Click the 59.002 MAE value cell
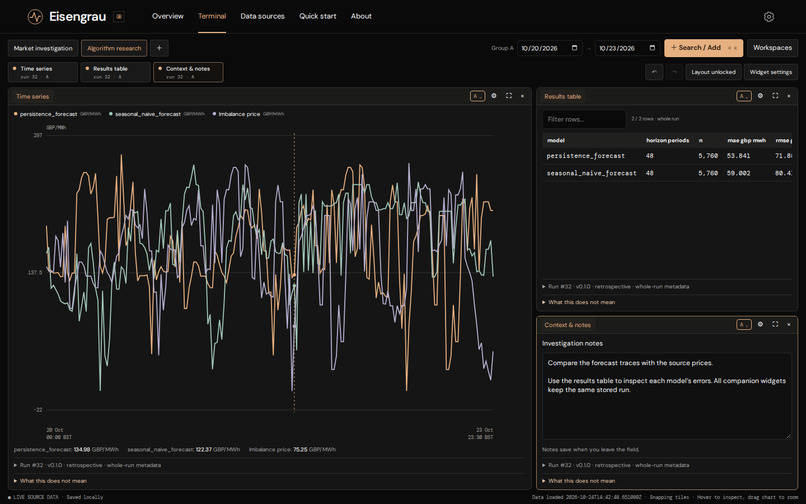 click(738, 173)
